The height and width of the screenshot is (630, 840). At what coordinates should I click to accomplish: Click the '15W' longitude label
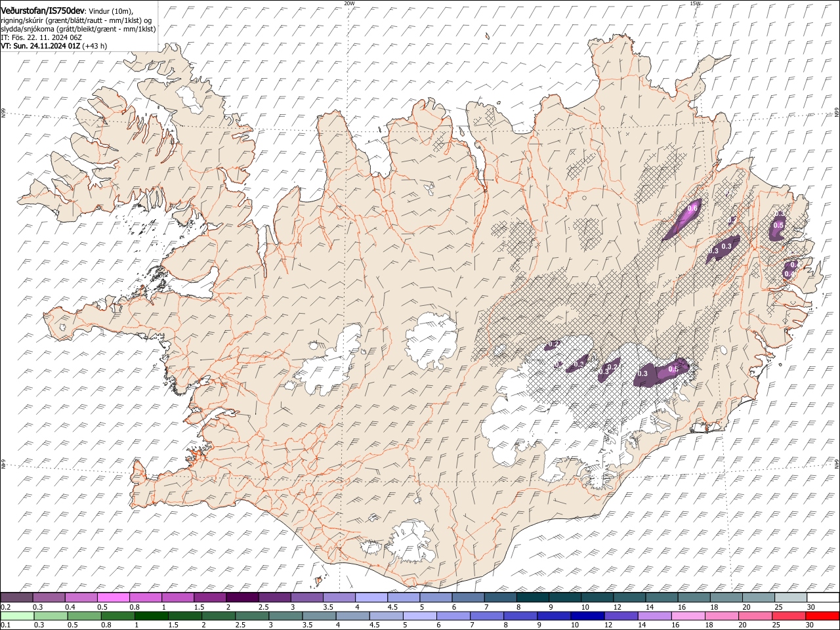[x=695, y=3]
